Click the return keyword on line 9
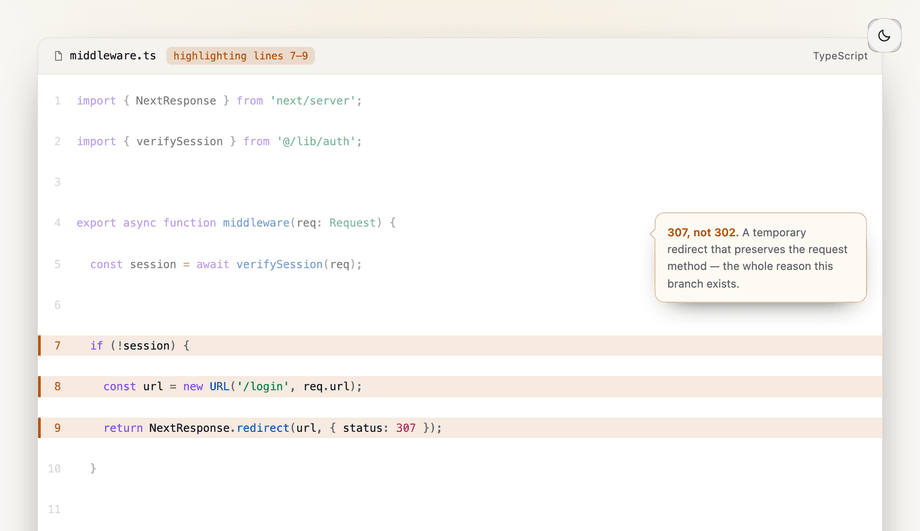 coord(123,428)
